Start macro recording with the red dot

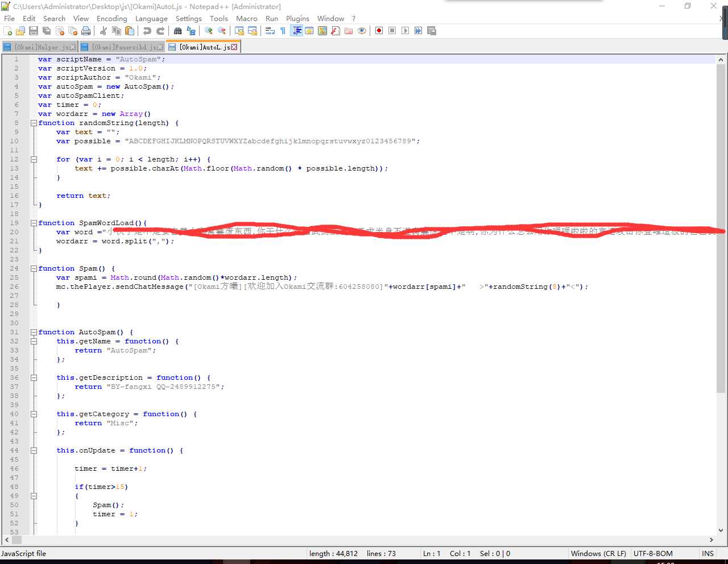379,31
